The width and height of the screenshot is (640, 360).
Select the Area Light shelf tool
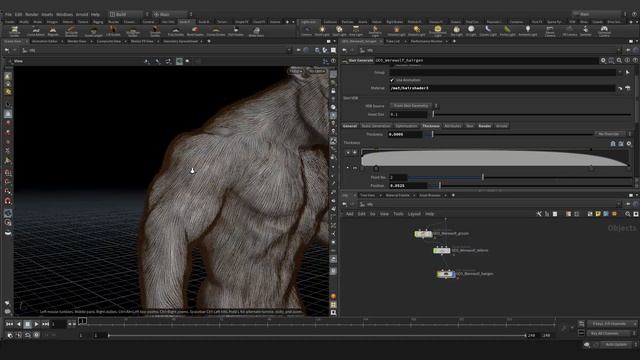pos(356,30)
